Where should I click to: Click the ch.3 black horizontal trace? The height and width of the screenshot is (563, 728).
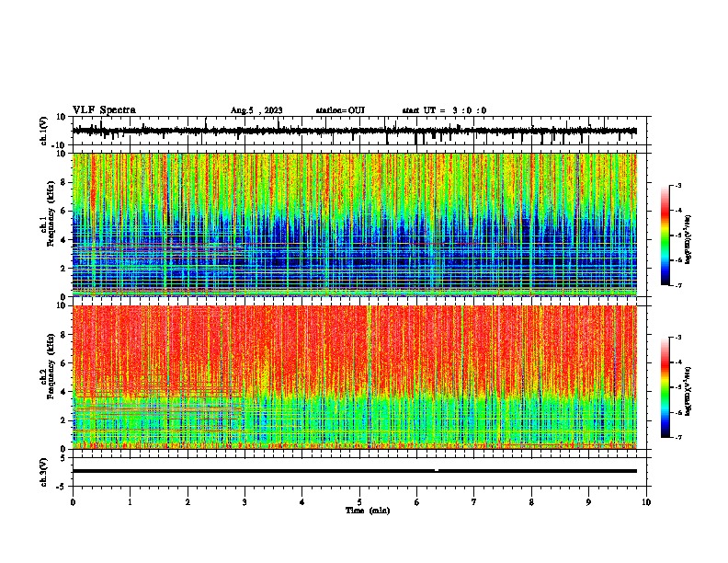click(x=355, y=471)
